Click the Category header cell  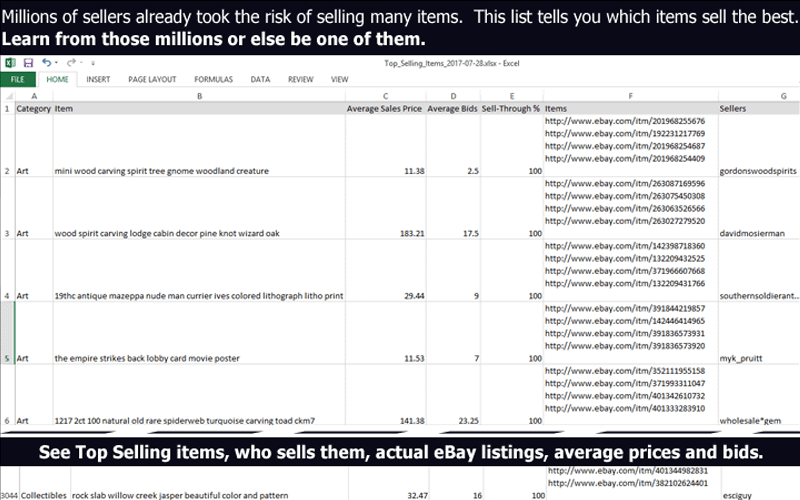click(34, 109)
